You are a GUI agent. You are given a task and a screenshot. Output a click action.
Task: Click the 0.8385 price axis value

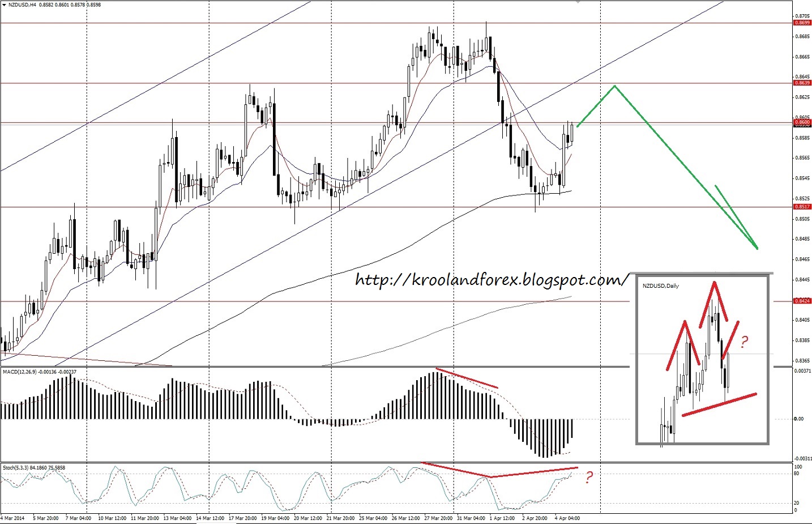click(802, 340)
